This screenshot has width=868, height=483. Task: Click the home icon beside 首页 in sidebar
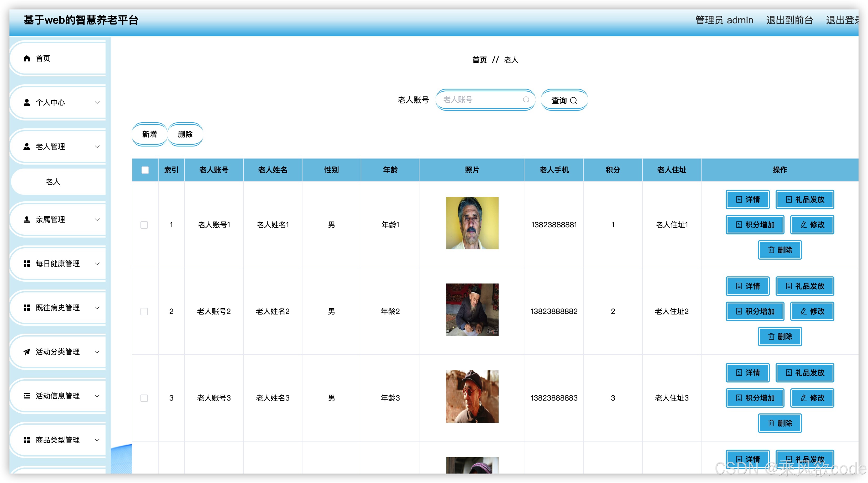[27, 58]
